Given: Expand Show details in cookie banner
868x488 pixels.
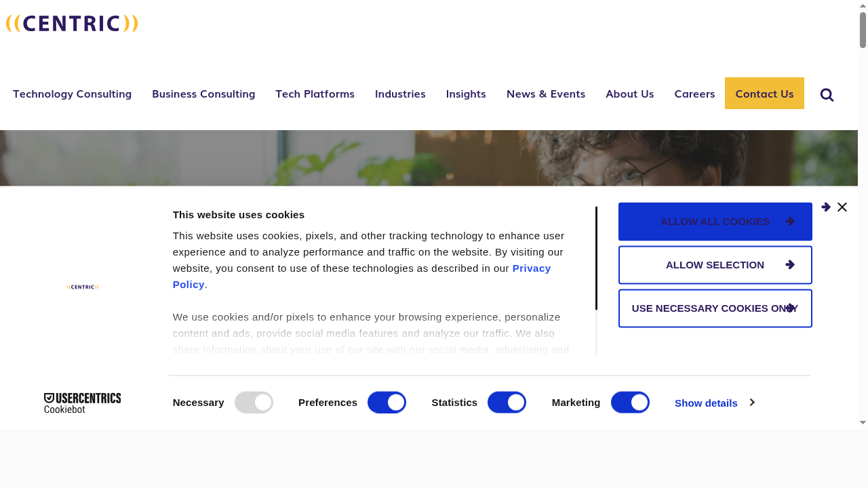Looking at the screenshot, I should point(715,403).
